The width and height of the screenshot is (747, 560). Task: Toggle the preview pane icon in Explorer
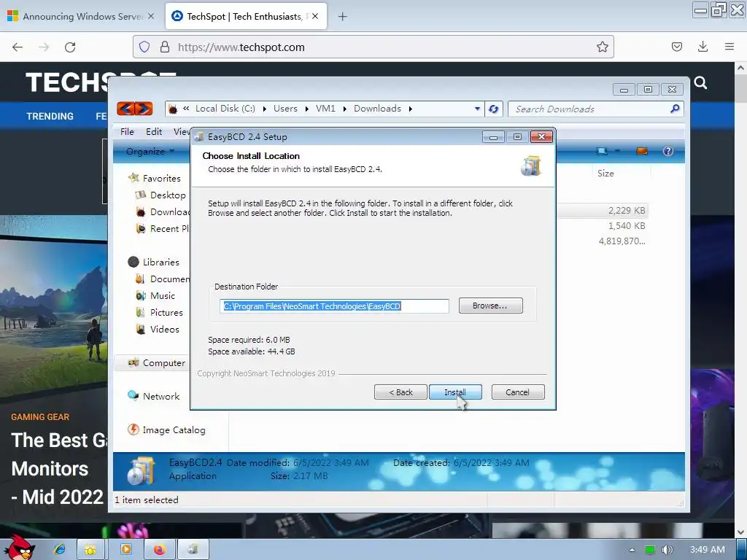click(x=642, y=151)
